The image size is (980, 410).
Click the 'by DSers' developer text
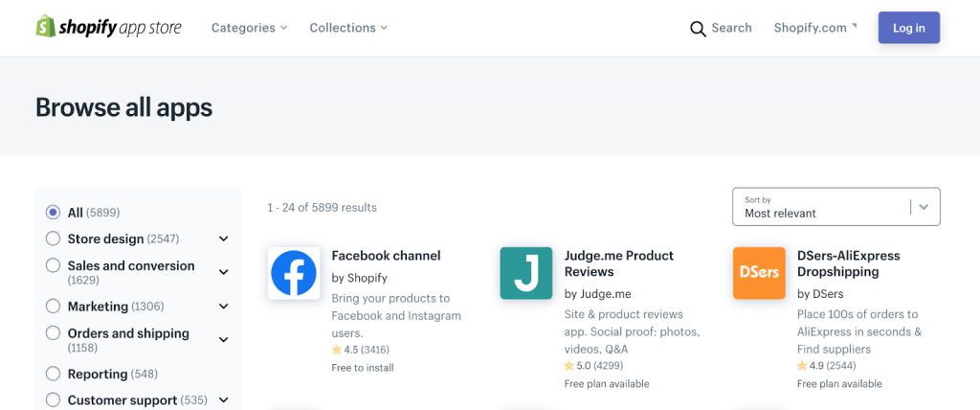820,293
